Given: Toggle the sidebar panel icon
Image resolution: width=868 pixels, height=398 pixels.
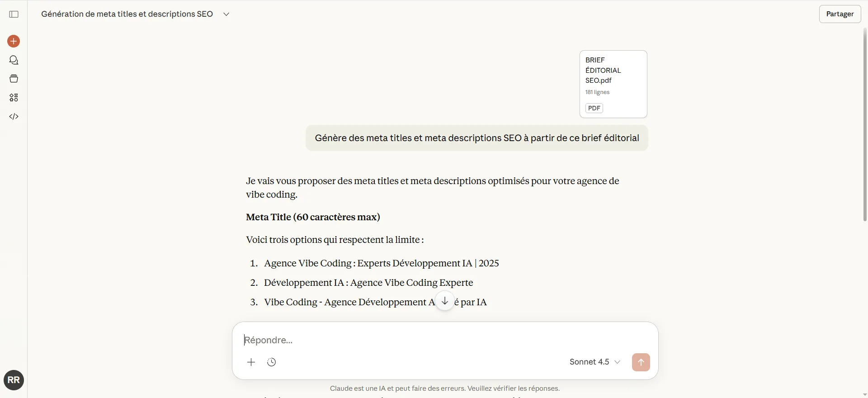Looking at the screenshot, I should click(14, 14).
